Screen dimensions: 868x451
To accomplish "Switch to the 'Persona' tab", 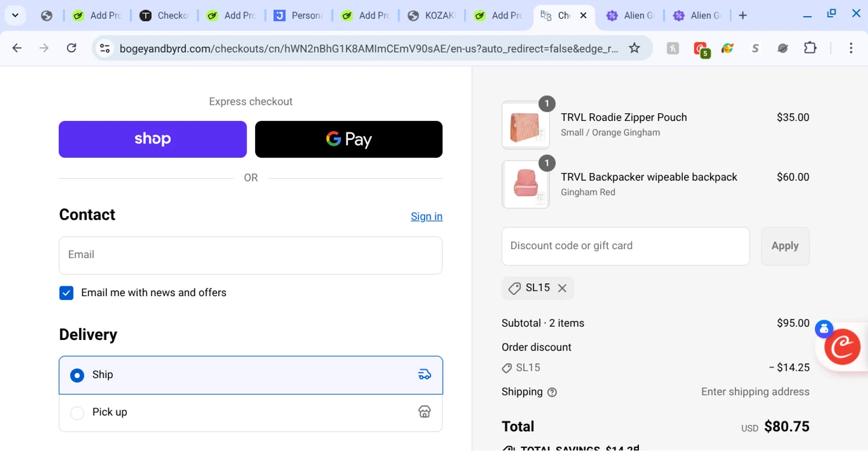I will pos(297,16).
